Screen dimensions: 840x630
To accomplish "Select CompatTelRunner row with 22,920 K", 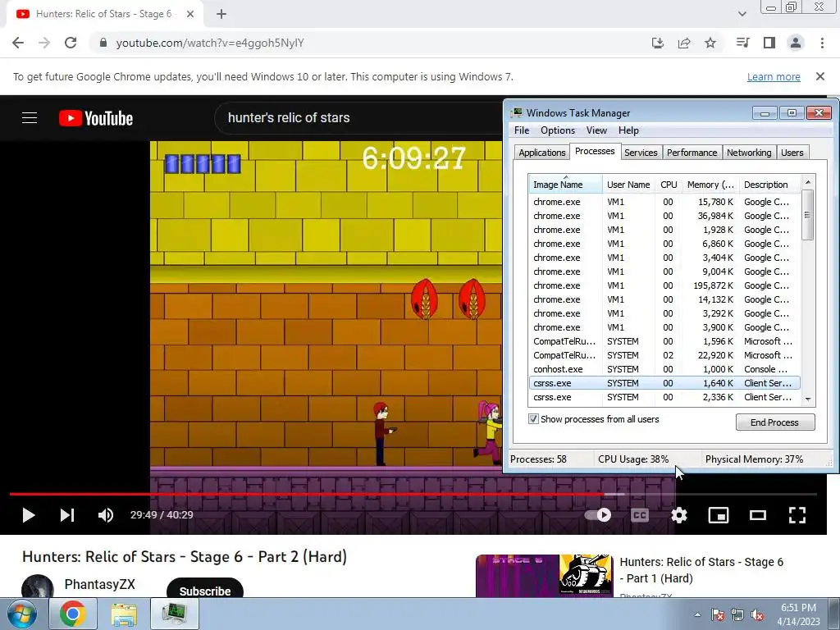I will [664, 355].
